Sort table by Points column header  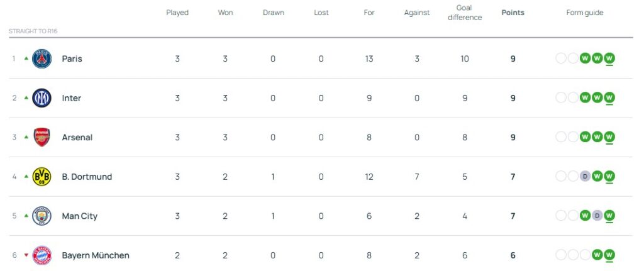click(513, 13)
